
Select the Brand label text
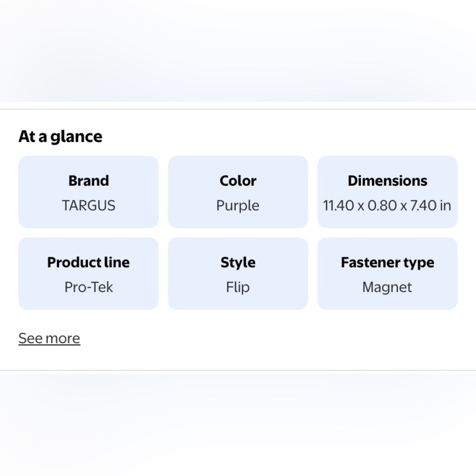[x=89, y=180]
